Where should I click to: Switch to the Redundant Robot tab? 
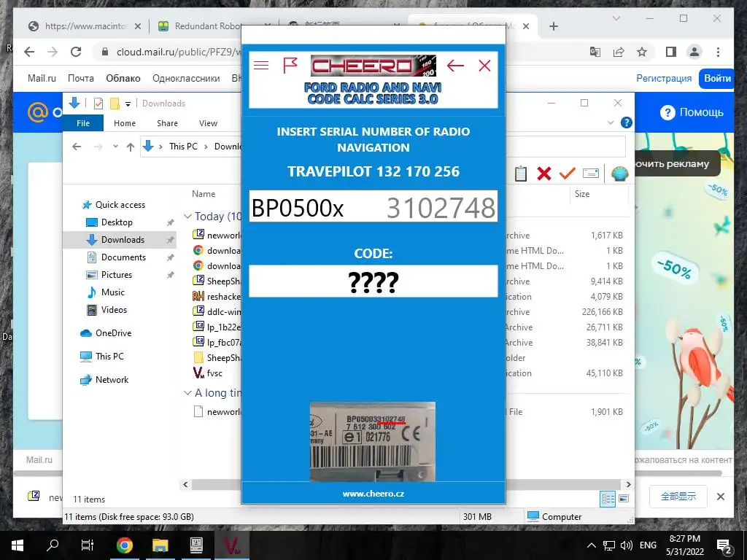pyautogui.click(x=206, y=26)
